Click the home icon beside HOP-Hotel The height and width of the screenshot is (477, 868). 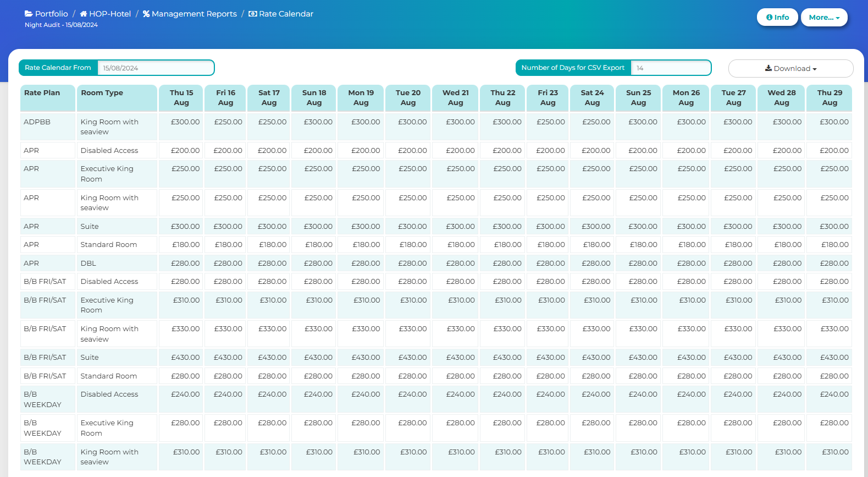(x=84, y=14)
